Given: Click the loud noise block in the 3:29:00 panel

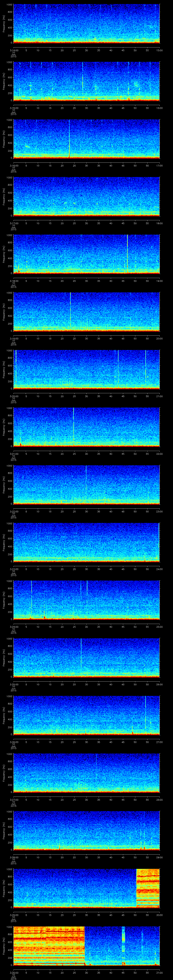Looking at the screenshot, I should 148,888.
